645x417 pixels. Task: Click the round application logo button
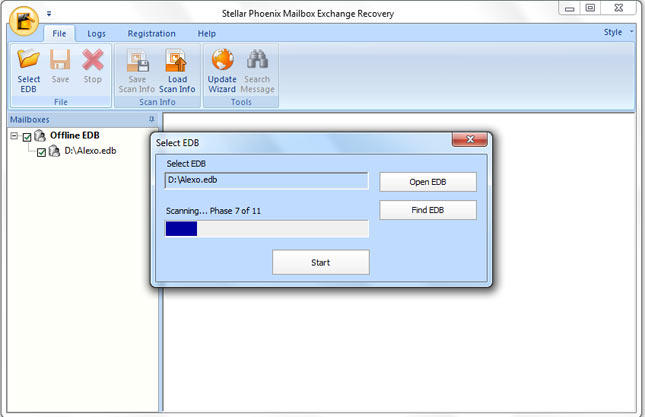click(24, 21)
